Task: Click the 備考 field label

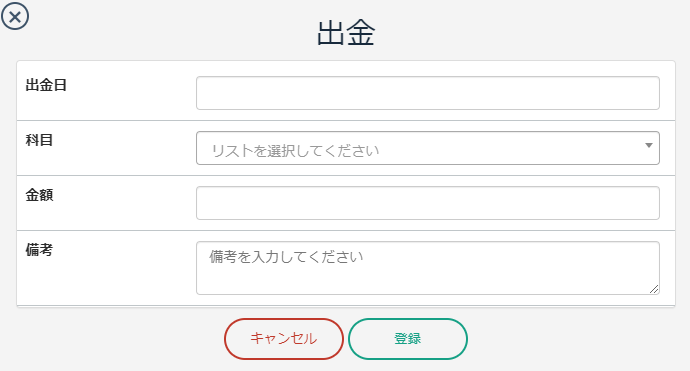Action: coord(39,250)
